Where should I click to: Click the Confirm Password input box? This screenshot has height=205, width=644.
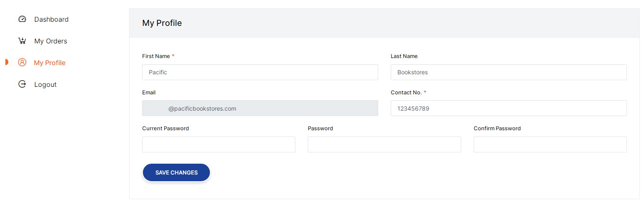point(550,144)
